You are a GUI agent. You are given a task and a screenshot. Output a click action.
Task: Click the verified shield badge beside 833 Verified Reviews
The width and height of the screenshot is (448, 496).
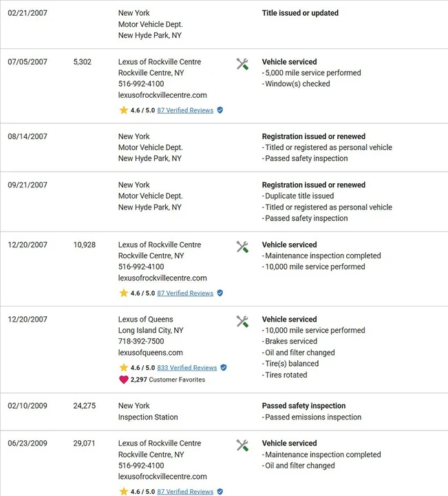(x=224, y=368)
